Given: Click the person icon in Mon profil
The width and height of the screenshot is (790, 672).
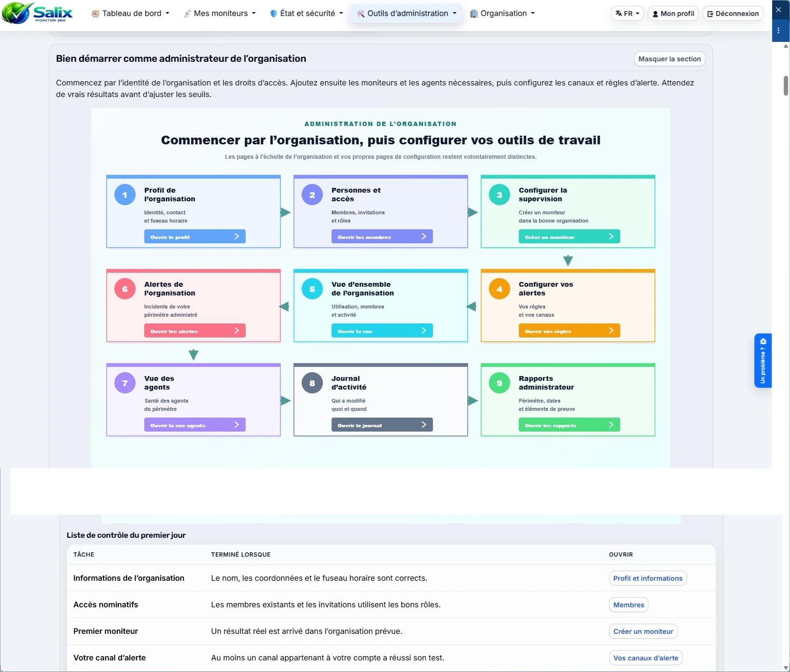Looking at the screenshot, I should tap(655, 14).
